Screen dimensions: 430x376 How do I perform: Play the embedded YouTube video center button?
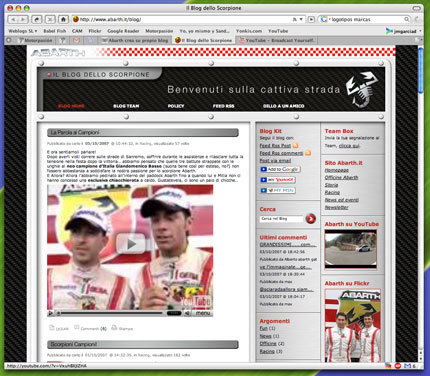coord(130,244)
